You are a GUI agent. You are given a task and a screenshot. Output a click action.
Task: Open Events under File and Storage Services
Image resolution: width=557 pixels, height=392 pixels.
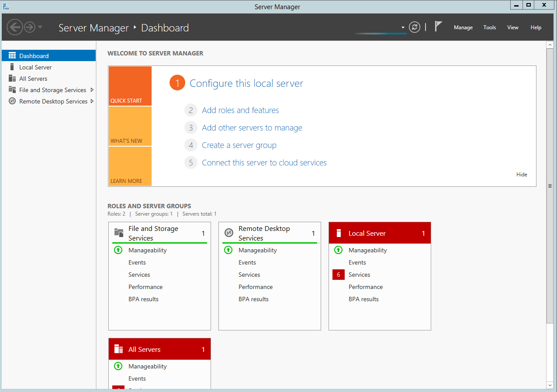tap(137, 262)
